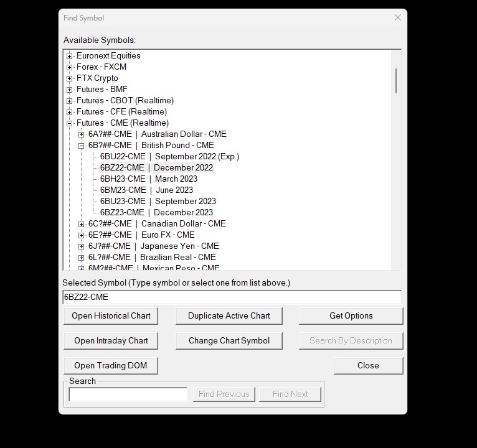Select 6A?##-CME Australian Dollar row
Viewport: 477px width, 448px height.
pos(158,134)
